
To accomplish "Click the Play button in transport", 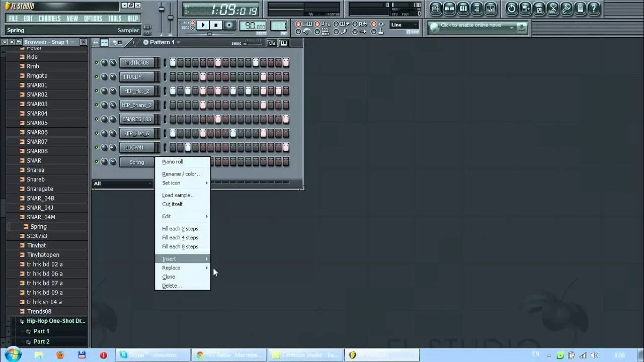I will pos(203,25).
